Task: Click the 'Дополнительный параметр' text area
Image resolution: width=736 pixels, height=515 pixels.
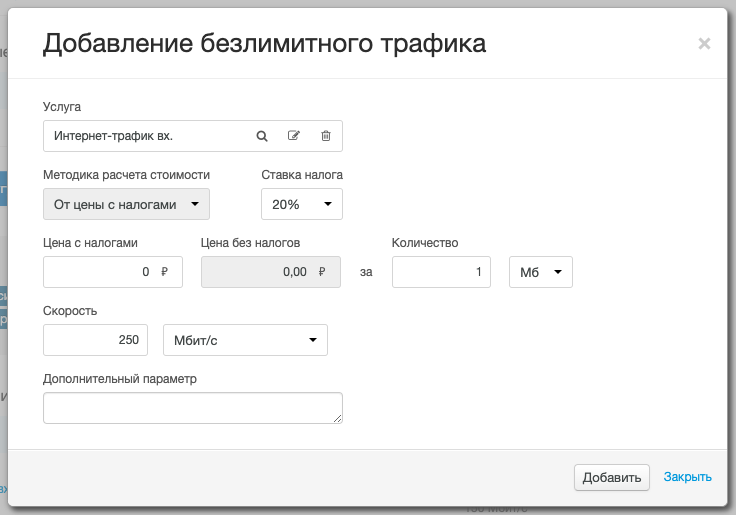Action: 193,408
